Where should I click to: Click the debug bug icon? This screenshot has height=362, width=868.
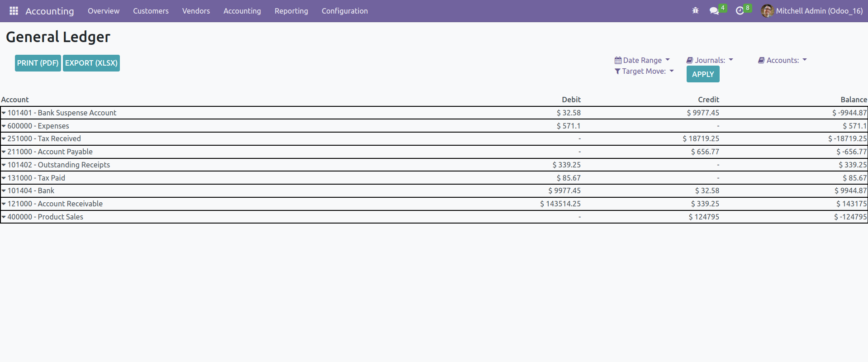[695, 11]
